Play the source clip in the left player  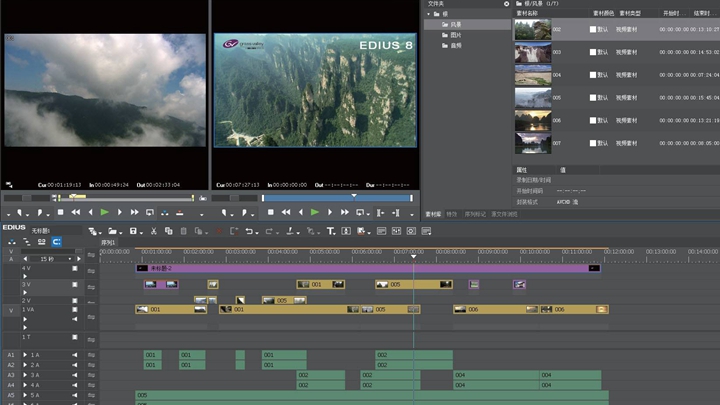(x=105, y=212)
